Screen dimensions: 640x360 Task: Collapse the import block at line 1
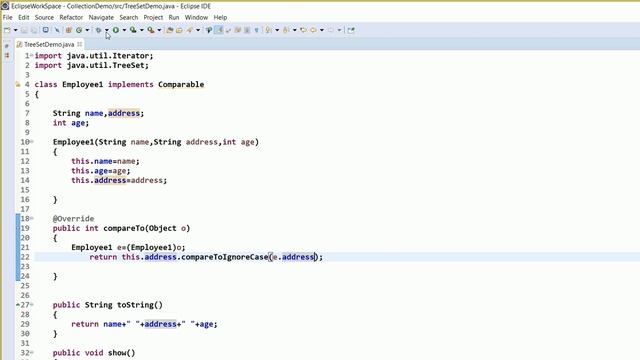tap(31, 56)
